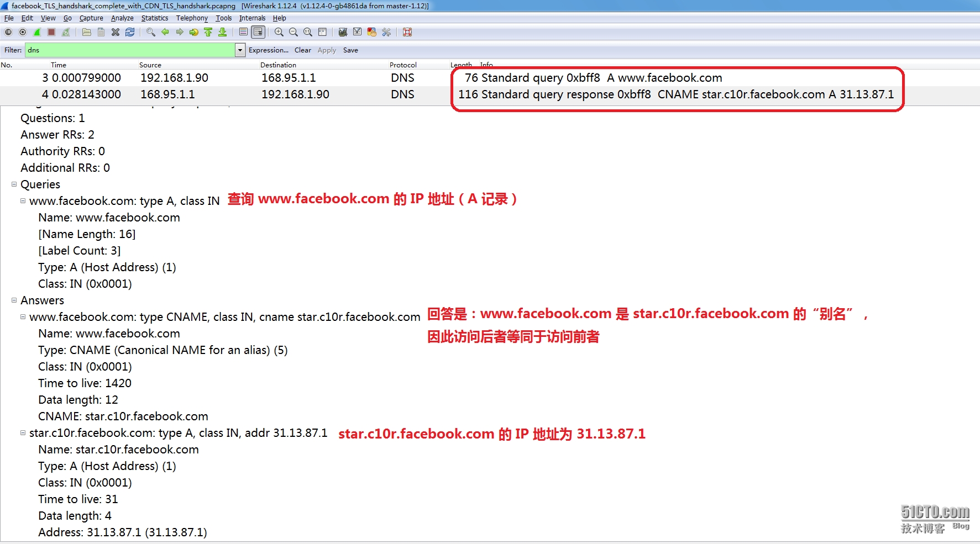Image resolution: width=980 pixels, height=544 pixels.
Task: Open preferences wrench icon
Action: (x=386, y=32)
